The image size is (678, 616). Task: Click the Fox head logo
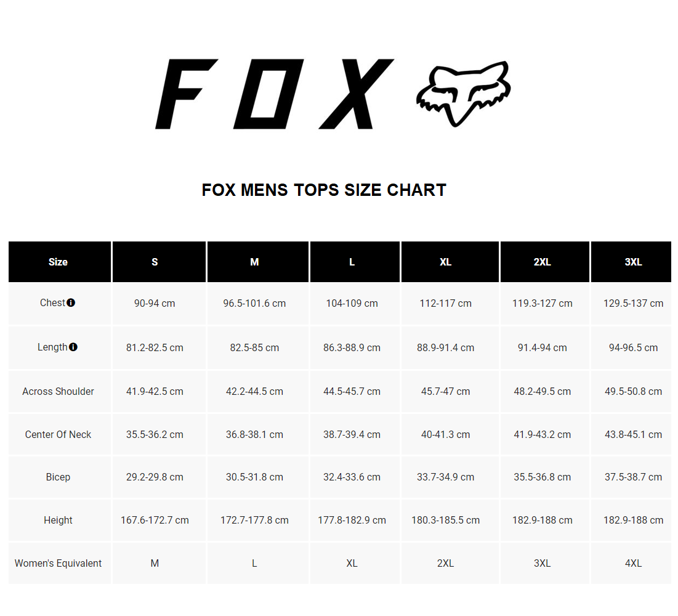(x=464, y=94)
